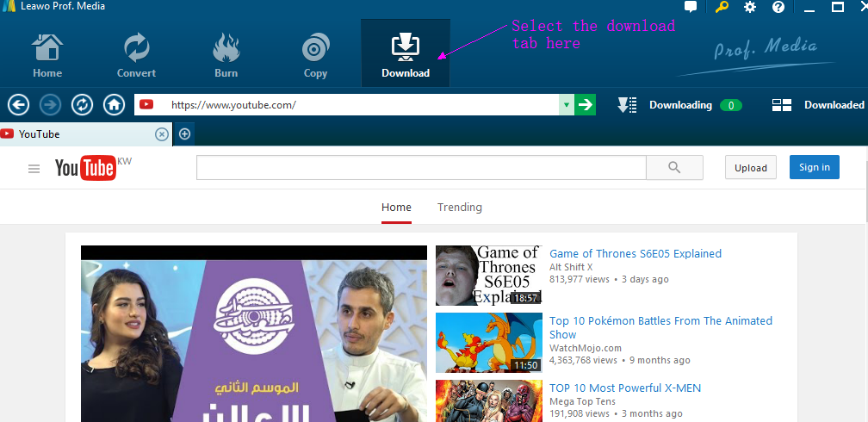Screen dimensions: 868x422
Task: Click the YouTube search box
Action: 421,167
